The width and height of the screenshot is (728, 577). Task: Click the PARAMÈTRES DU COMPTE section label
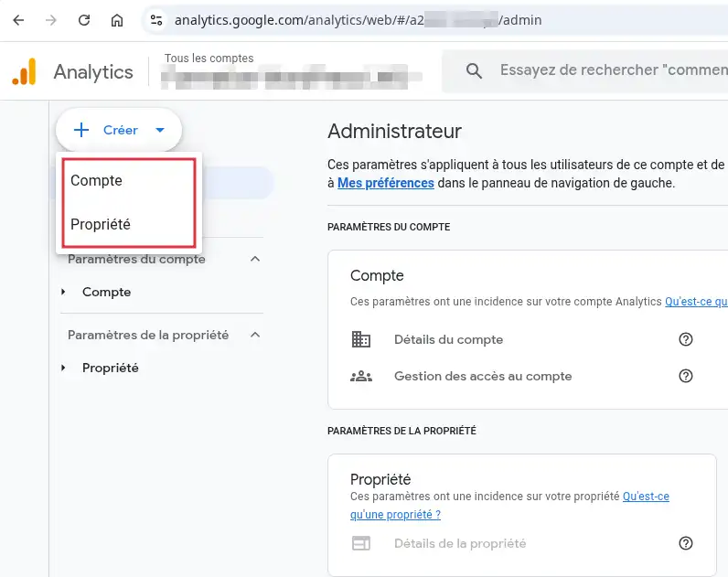tap(389, 227)
